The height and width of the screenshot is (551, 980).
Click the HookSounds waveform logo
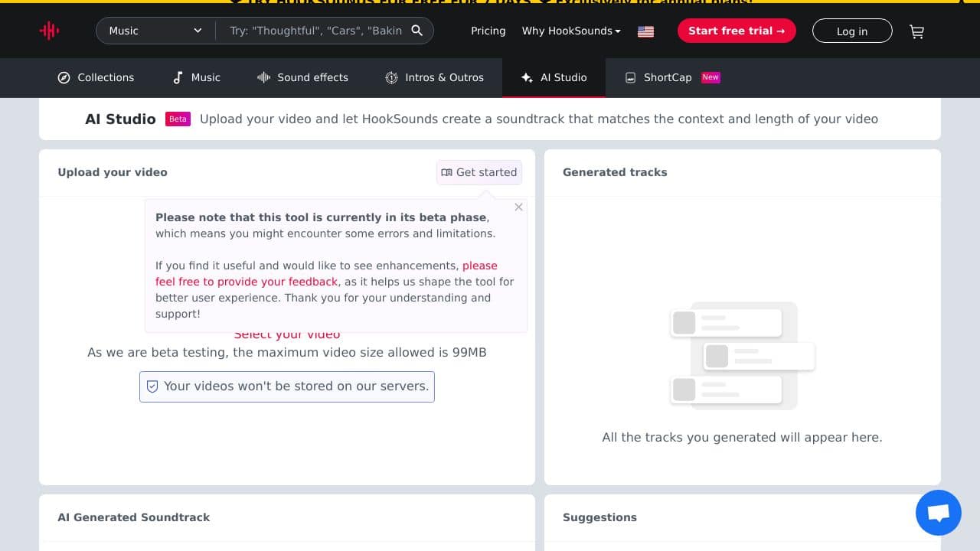coord(49,31)
